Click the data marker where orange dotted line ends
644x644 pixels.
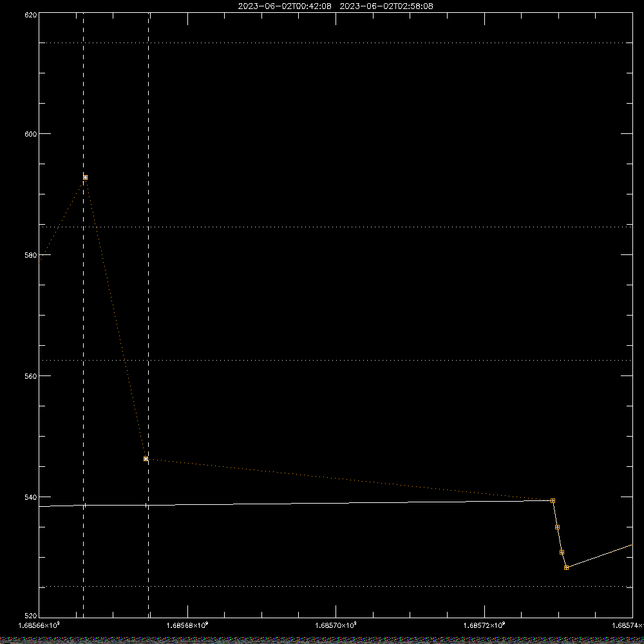pos(553,500)
